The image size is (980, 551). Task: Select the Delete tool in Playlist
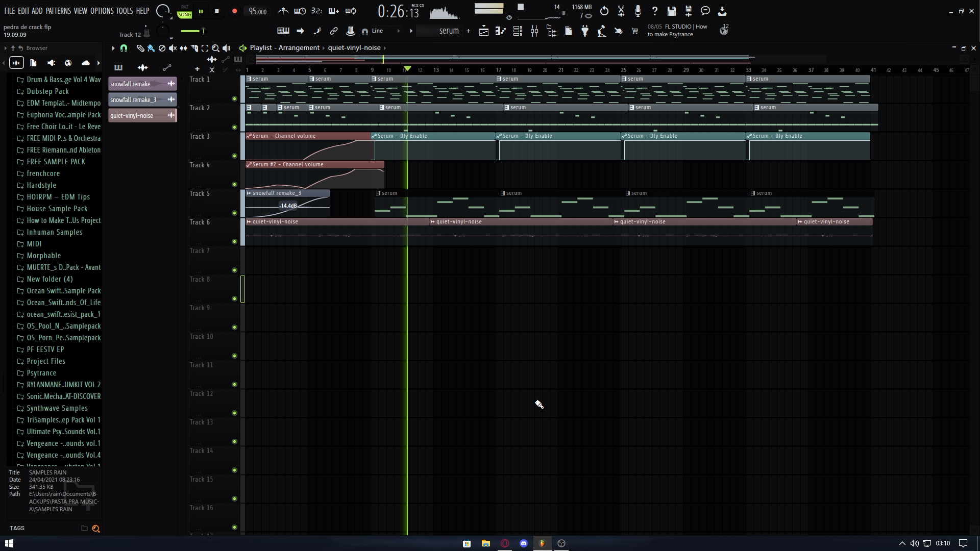point(162,48)
